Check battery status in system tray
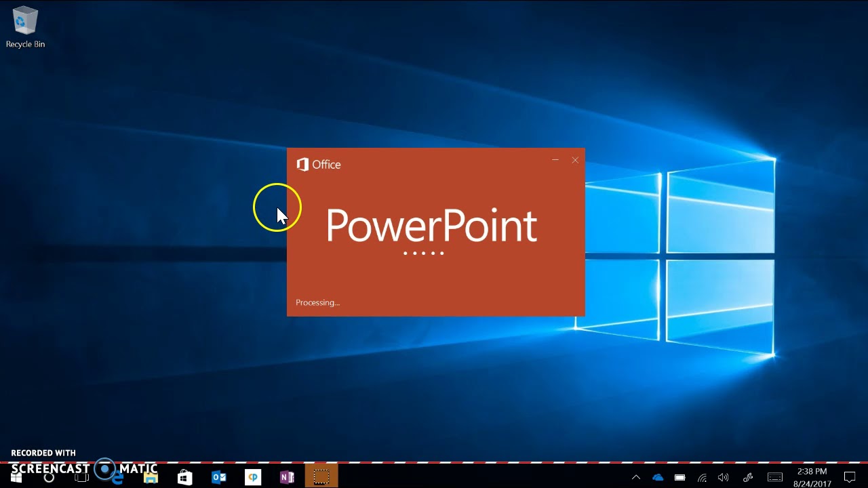Image resolution: width=868 pixels, height=488 pixels. click(680, 478)
